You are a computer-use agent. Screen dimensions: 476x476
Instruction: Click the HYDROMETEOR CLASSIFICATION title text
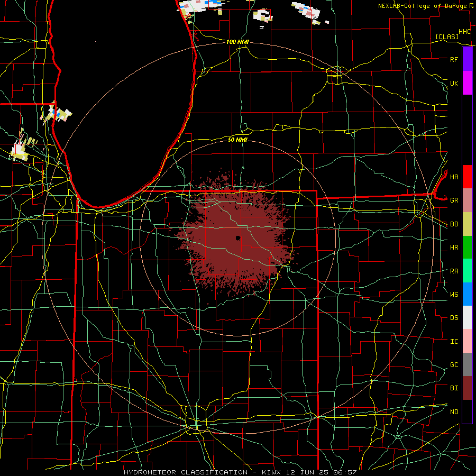click(186, 472)
